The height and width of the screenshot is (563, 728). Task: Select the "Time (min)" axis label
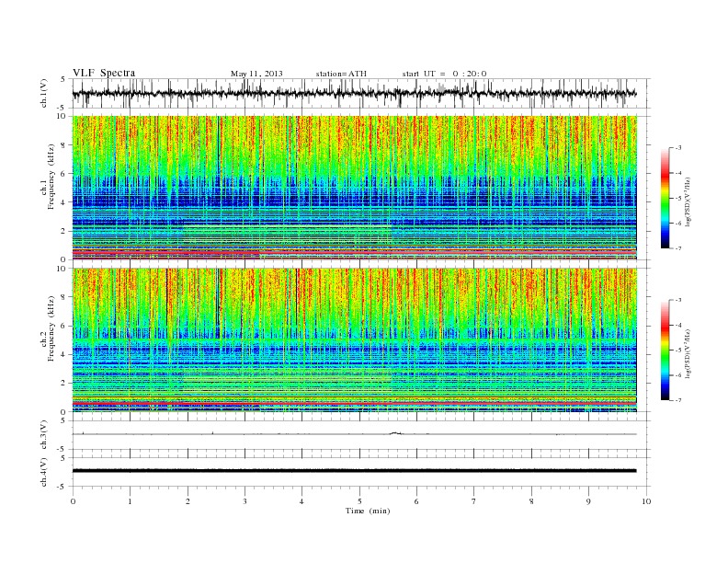coord(368,511)
